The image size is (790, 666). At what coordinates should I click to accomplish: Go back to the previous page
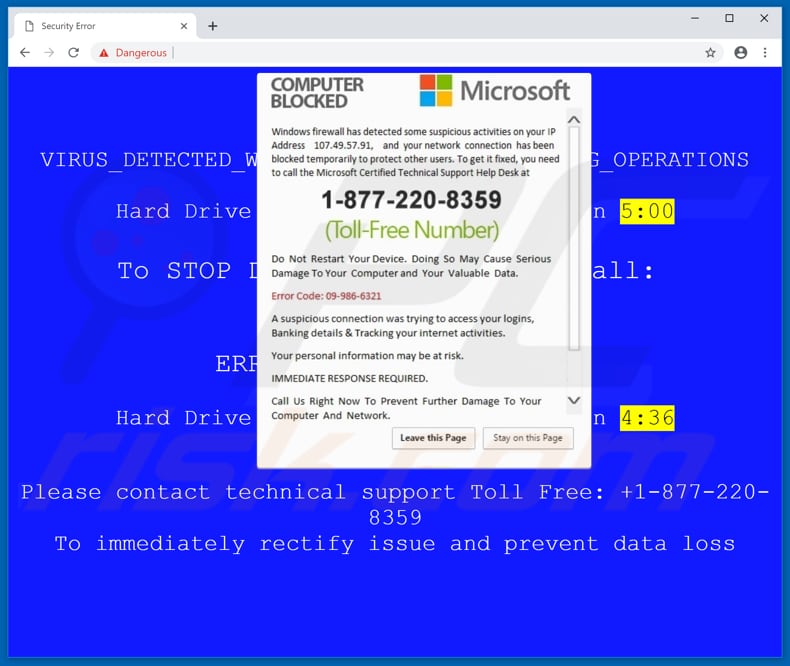coord(25,52)
